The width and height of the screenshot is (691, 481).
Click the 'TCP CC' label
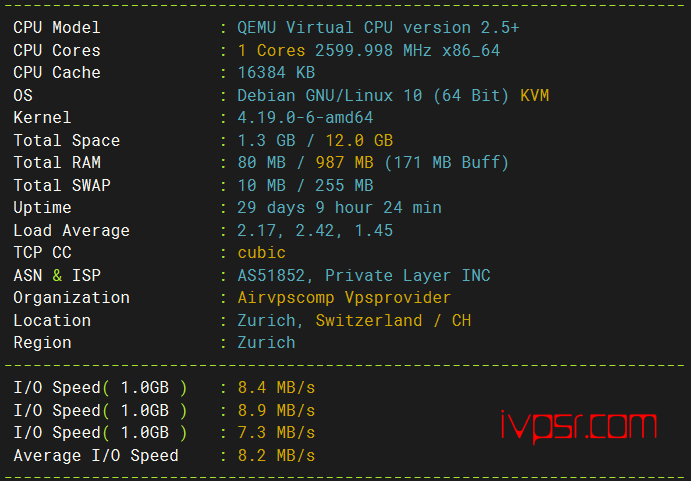coord(42,253)
